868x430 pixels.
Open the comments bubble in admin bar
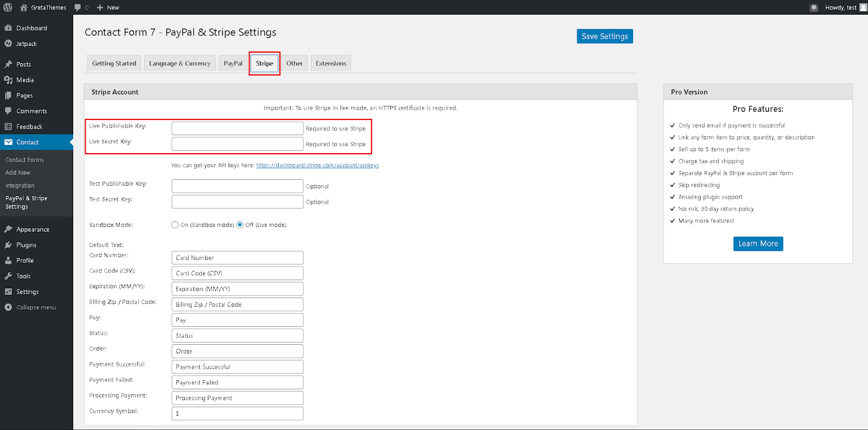[78, 7]
